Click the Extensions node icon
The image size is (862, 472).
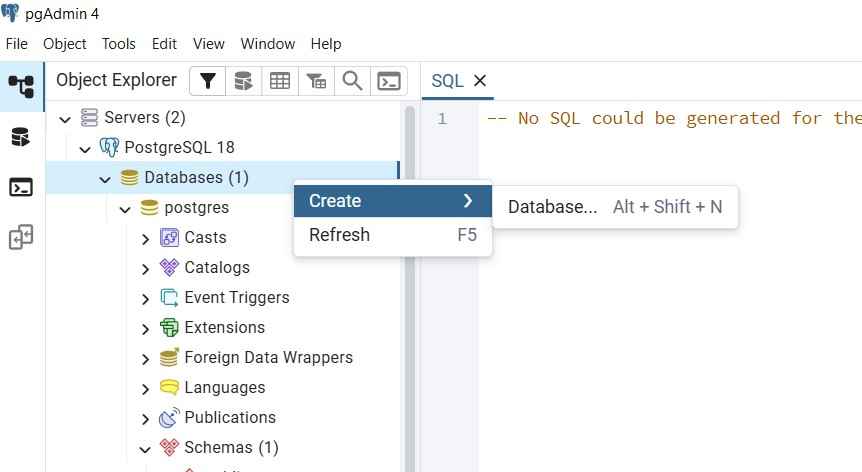click(169, 327)
